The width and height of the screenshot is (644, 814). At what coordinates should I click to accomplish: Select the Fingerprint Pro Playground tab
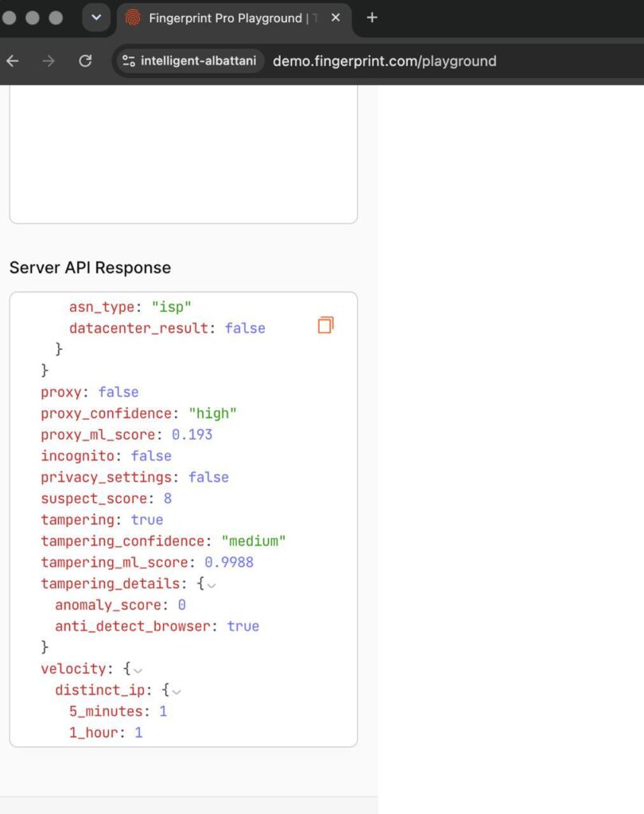[x=234, y=18]
